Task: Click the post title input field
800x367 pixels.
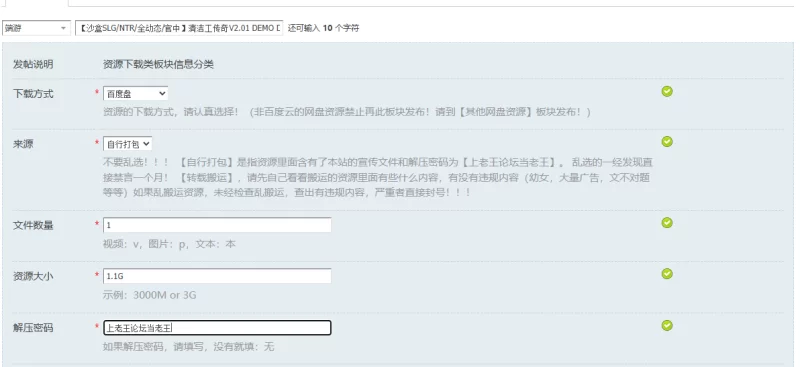Action: [179, 28]
